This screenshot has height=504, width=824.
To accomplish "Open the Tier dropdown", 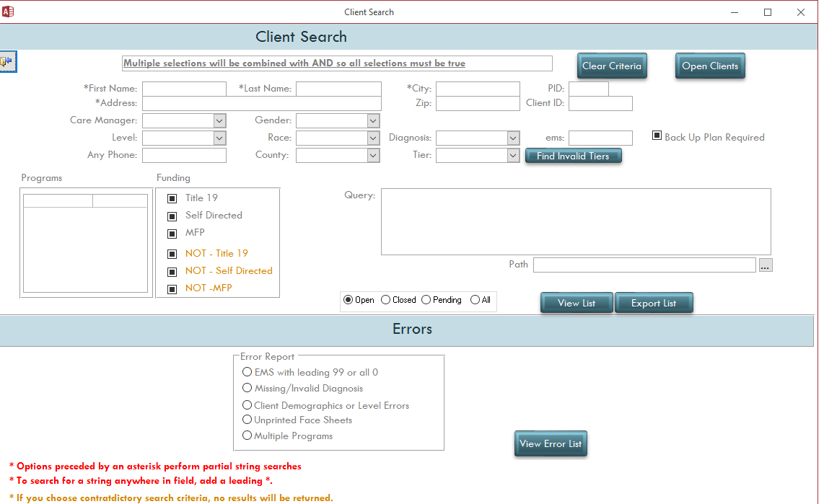I will (x=514, y=156).
